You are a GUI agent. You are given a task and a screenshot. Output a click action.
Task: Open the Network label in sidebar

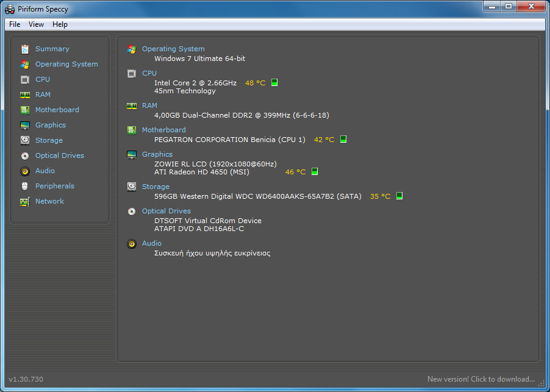49,201
